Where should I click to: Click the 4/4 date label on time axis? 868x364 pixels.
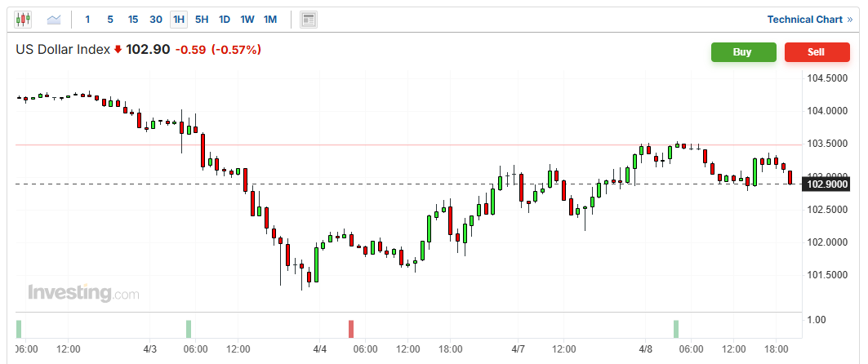click(x=320, y=349)
